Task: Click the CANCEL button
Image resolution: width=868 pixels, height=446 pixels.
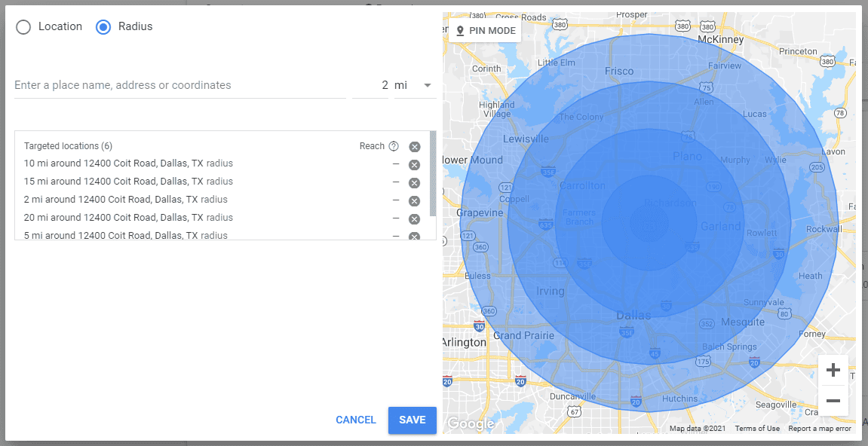Action: pos(356,420)
